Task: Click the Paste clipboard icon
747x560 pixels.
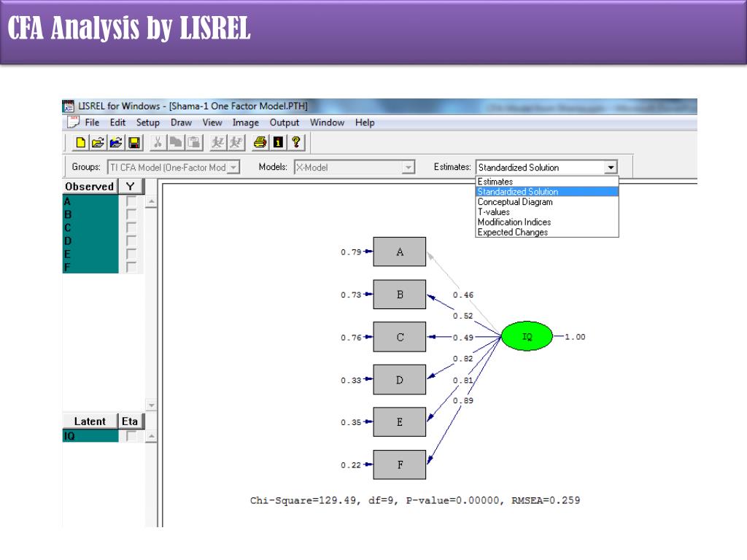Action: 193,142
